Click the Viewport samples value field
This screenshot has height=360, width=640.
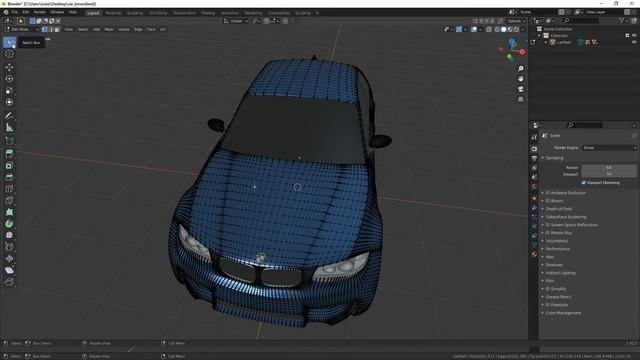pos(609,174)
